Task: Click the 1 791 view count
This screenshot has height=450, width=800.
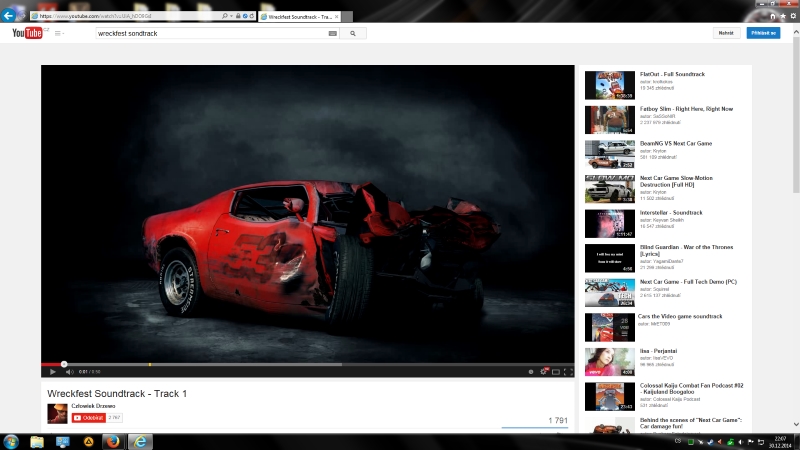Action: [558, 420]
